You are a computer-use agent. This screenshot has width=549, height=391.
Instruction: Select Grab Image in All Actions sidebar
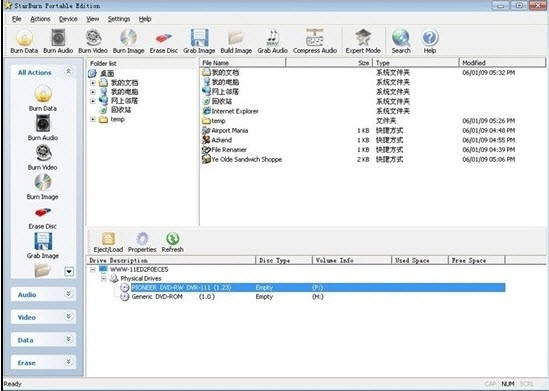tap(43, 246)
